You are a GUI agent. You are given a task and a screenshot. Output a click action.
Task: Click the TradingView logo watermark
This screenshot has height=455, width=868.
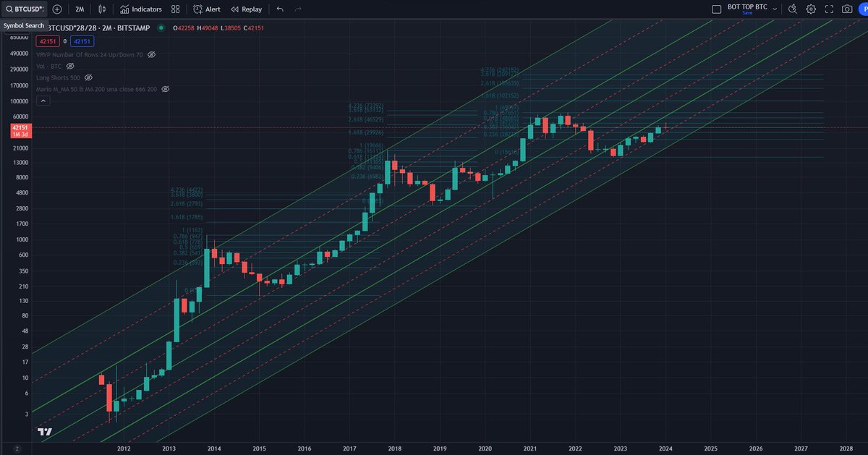43,432
